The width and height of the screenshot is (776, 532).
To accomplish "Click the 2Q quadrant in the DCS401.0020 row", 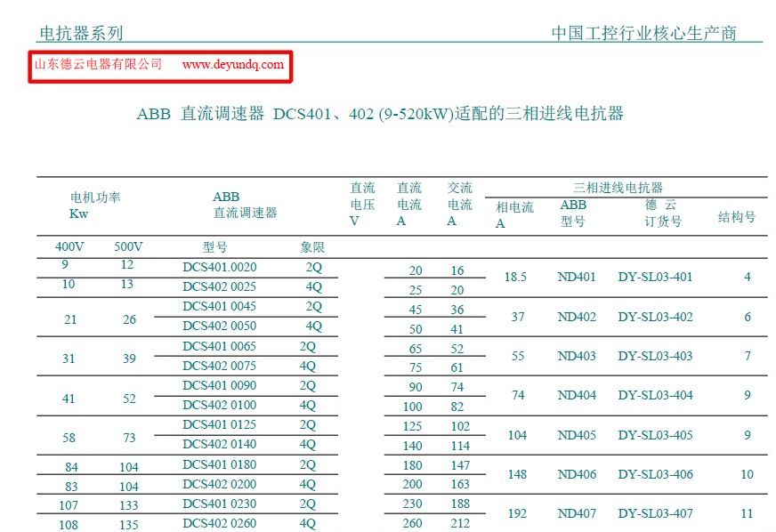I will point(314,268).
